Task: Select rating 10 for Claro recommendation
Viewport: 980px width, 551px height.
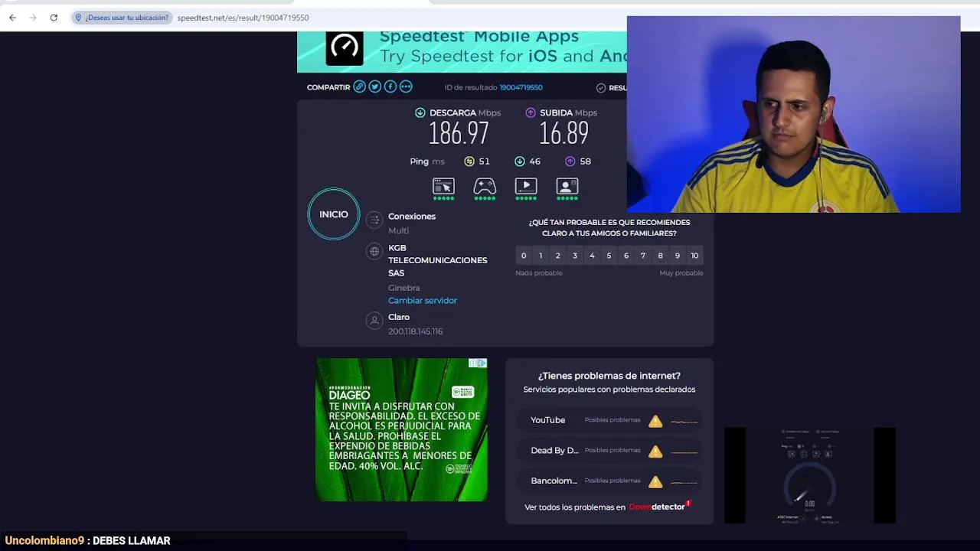Action: [694, 256]
